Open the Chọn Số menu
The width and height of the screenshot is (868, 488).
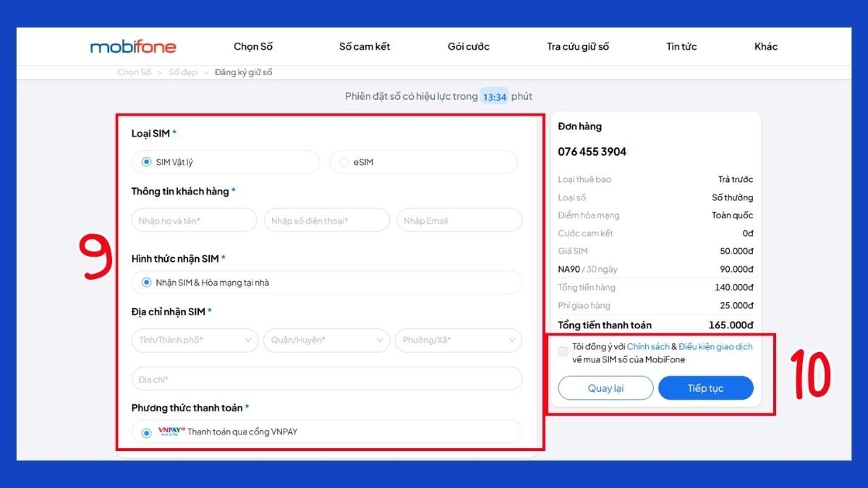253,46
